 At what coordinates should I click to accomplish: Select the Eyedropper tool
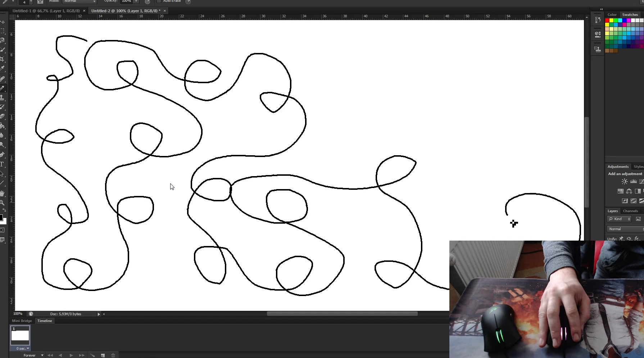click(x=3, y=68)
